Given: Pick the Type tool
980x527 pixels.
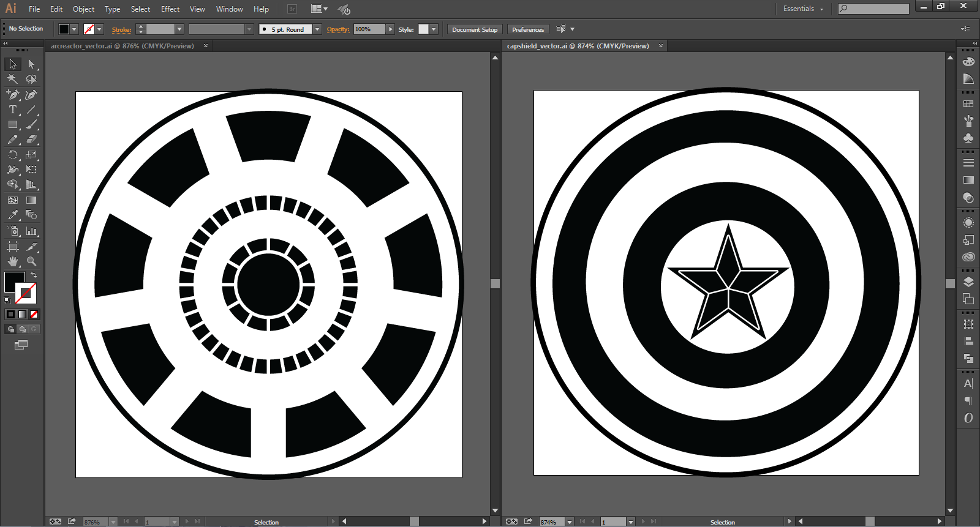Looking at the screenshot, I should [12, 110].
